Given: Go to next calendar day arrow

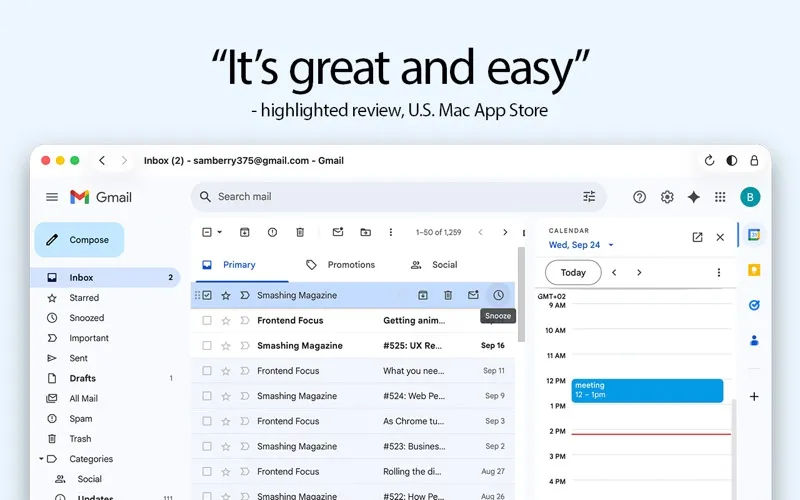Looking at the screenshot, I should (x=639, y=272).
